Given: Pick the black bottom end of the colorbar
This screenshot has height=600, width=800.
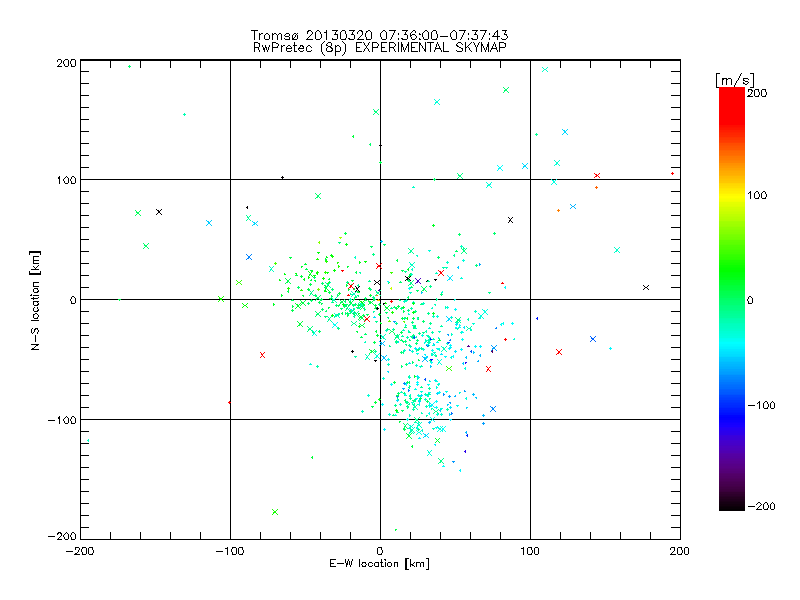Looking at the screenshot, I should pyautogui.click(x=732, y=503).
